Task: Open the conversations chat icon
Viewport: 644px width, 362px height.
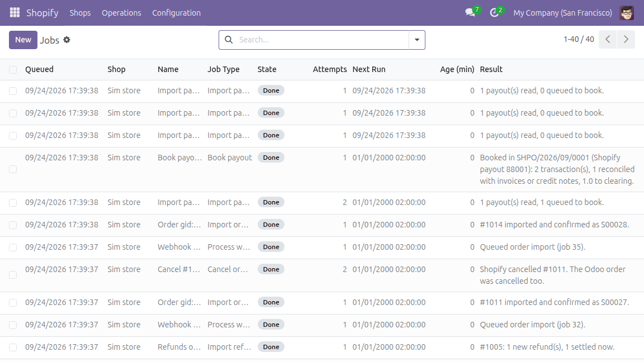Action: [470, 12]
